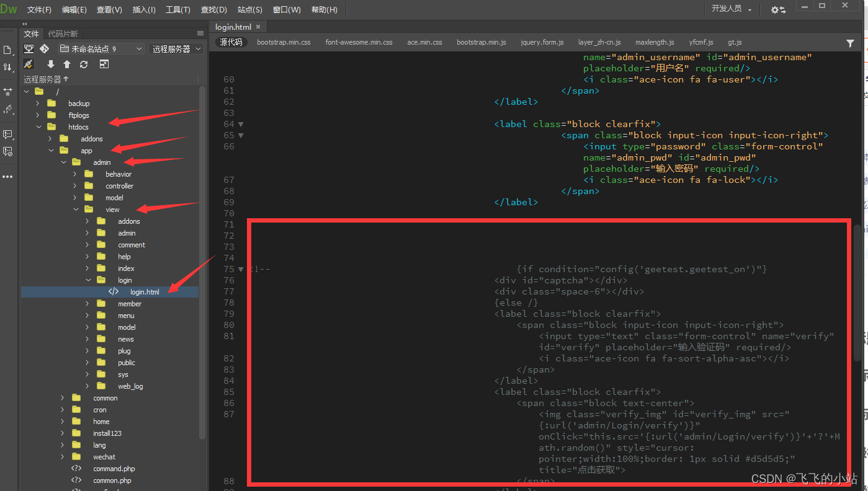Screen dimensions: 868x491
Task: Click the get files down-arrow icon
Action: pos(51,64)
